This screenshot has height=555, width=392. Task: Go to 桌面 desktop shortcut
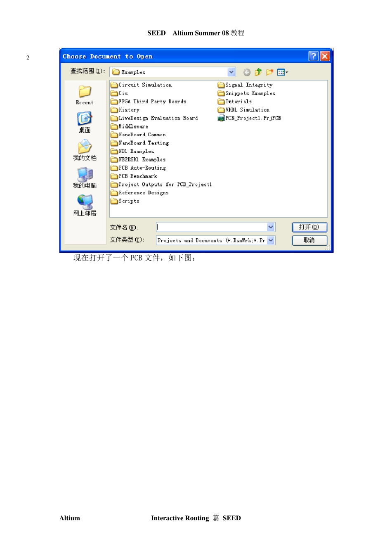pos(85,122)
